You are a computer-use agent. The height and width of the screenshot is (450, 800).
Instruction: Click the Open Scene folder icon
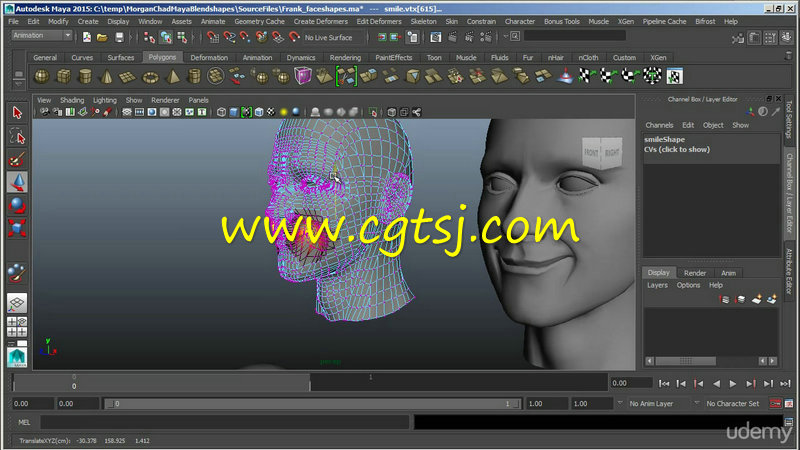point(102,37)
